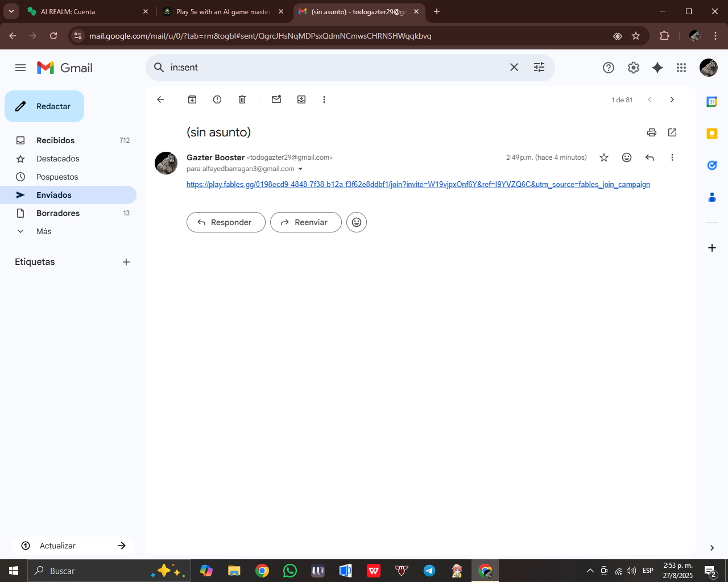Open email in new window icon
Screen dimensions: 728x582
(x=672, y=132)
